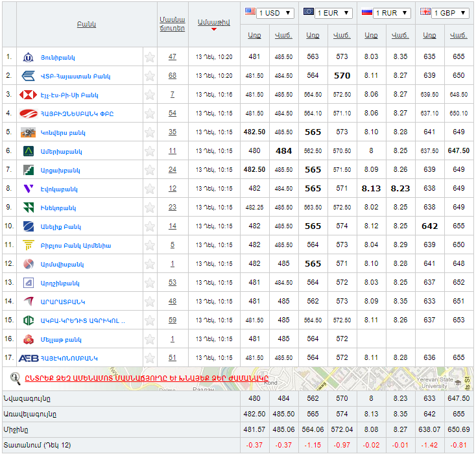Sort by RUR sell column header
476x454 pixels.
[x=400, y=35]
